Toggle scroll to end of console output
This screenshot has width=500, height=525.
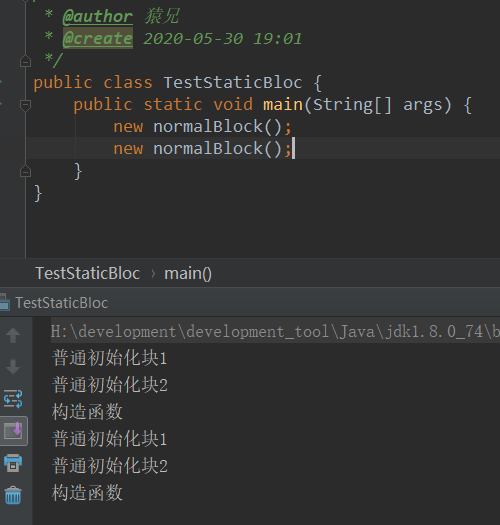click(13, 431)
